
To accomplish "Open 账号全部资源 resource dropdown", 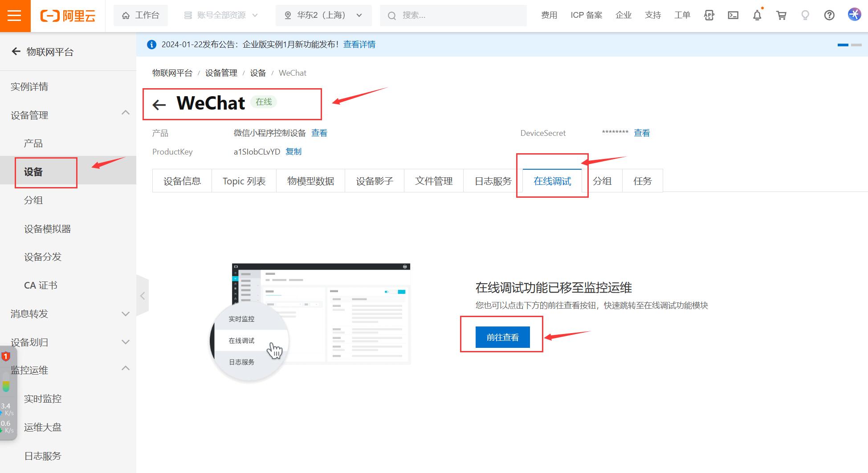I will pyautogui.click(x=221, y=16).
